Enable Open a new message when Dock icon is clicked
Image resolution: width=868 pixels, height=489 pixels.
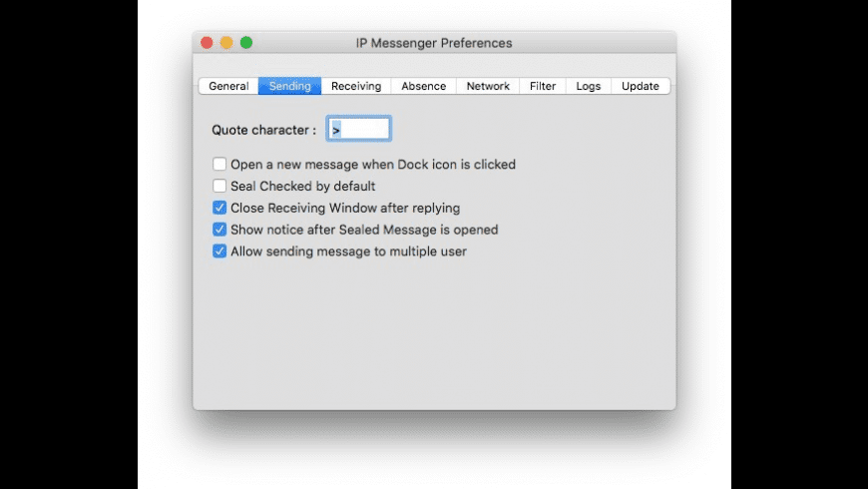(x=219, y=164)
